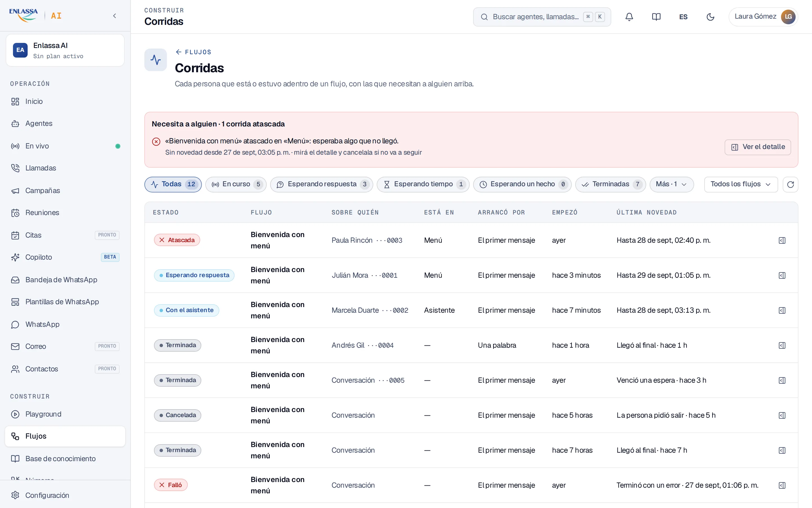Open detail panel for Andrés Gil row
This screenshot has height=508, width=812.
coord(782,345)
